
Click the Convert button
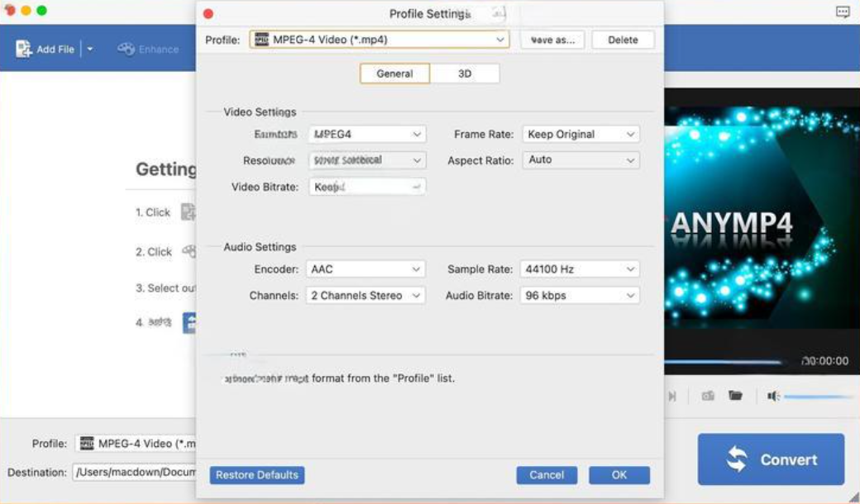pos(771,459)
